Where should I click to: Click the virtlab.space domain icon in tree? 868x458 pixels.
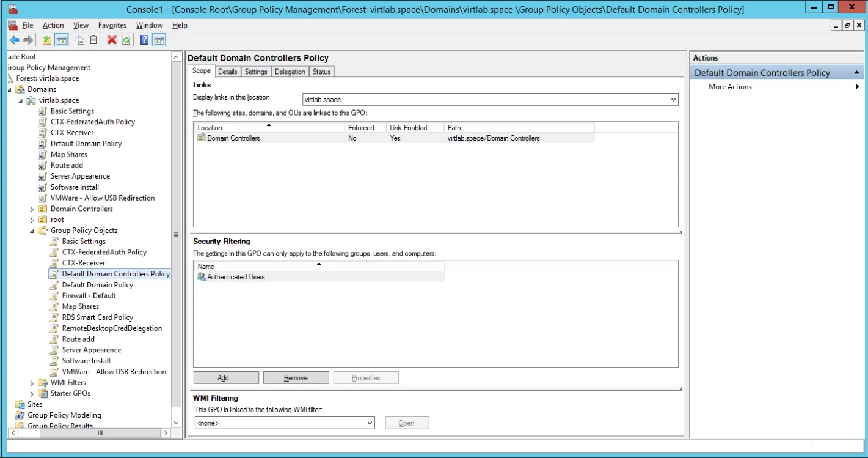(x=31, y=100)
